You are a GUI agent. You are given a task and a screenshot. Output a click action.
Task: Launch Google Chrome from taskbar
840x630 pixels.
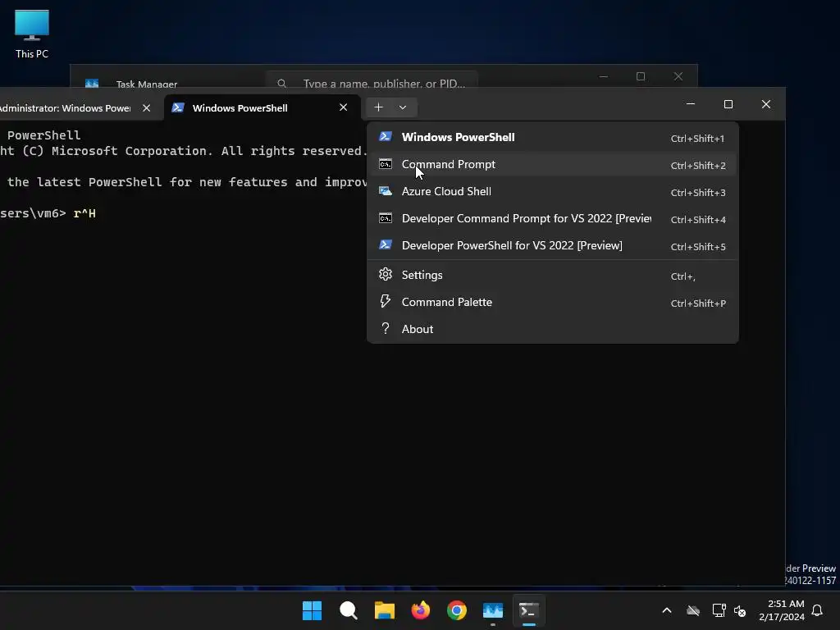point(456,610)
